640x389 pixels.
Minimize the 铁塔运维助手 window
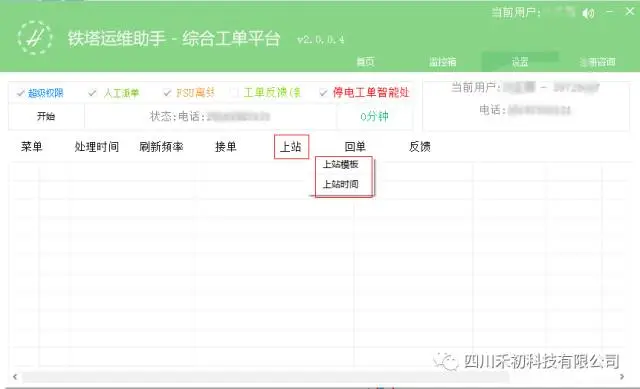610,12
